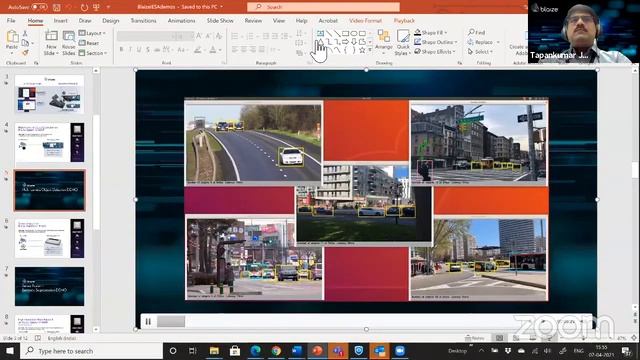
Task: Select the rectangle shape in shapes gallery
Action: pyautogui.click(x=346, y=33)
